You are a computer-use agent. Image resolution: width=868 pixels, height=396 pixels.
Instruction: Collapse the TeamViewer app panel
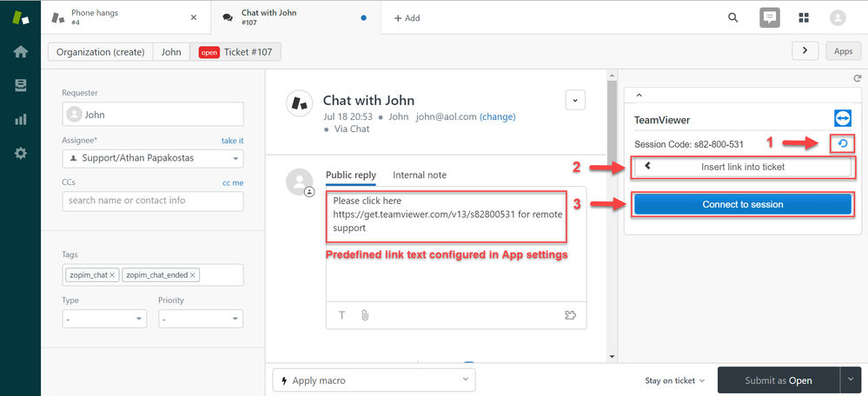(x=639, y=96)
